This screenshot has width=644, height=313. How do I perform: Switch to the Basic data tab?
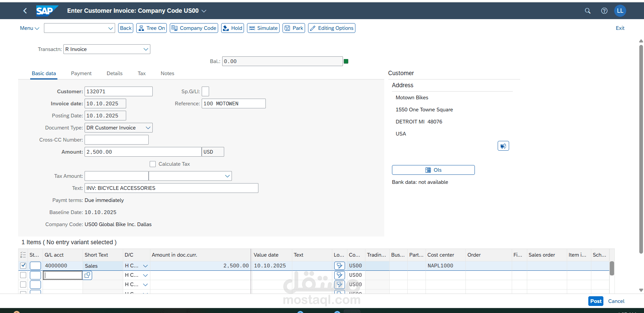44,73
